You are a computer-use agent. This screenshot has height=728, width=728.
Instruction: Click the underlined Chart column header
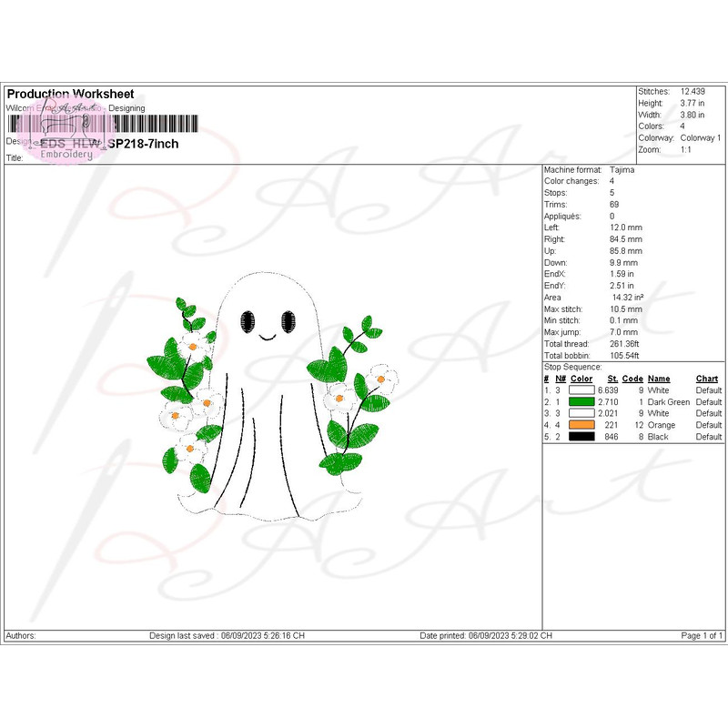coord(707,379)
